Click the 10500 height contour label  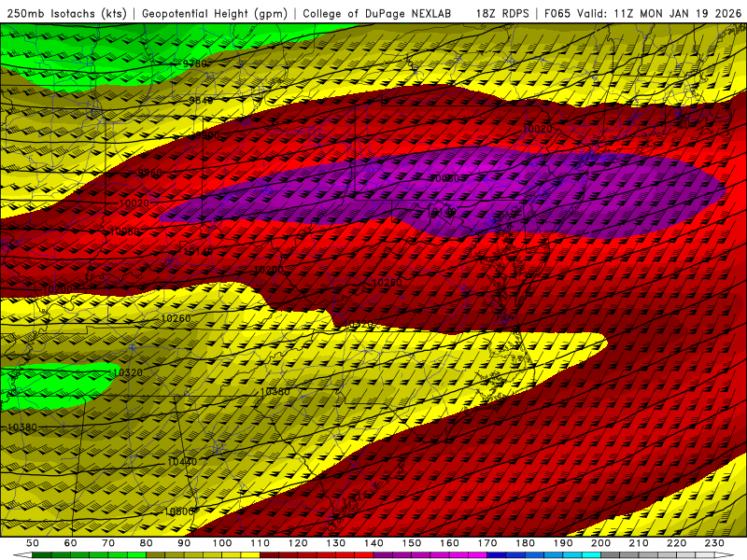click(x=178, y=511)
